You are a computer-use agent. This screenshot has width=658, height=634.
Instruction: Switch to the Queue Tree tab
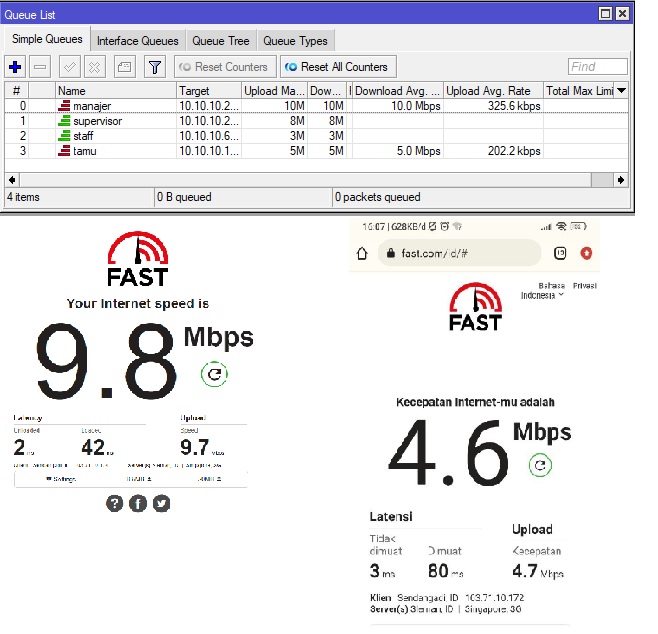[221, 41]
